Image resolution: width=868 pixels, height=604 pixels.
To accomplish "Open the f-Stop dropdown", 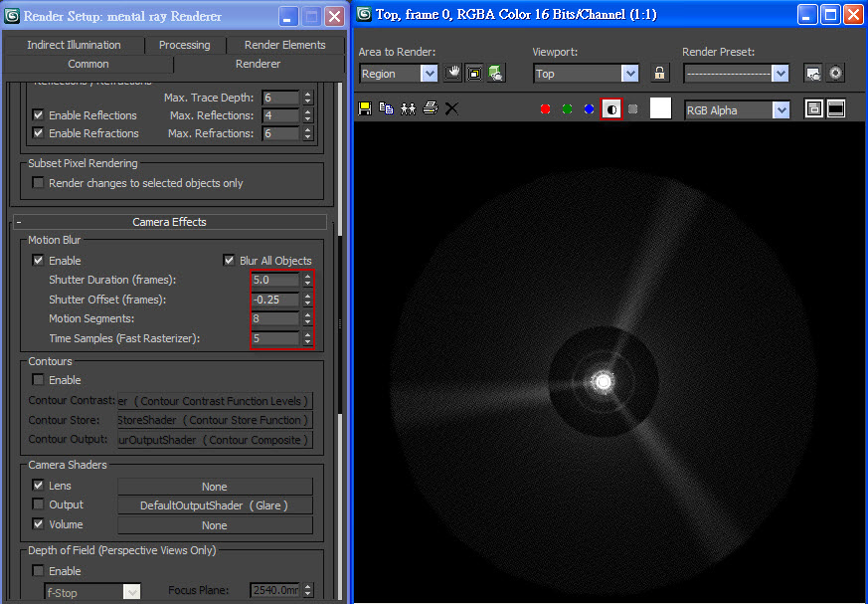I will pos(131,592).
